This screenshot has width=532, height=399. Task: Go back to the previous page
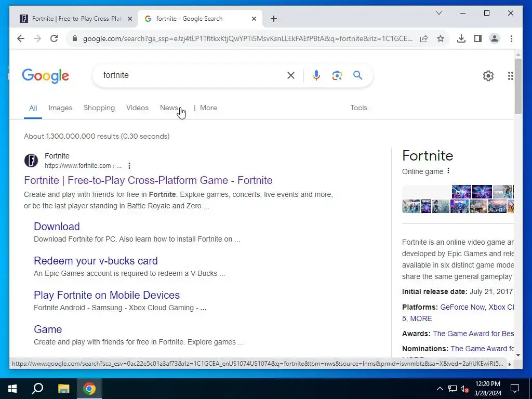coord(21,38)
